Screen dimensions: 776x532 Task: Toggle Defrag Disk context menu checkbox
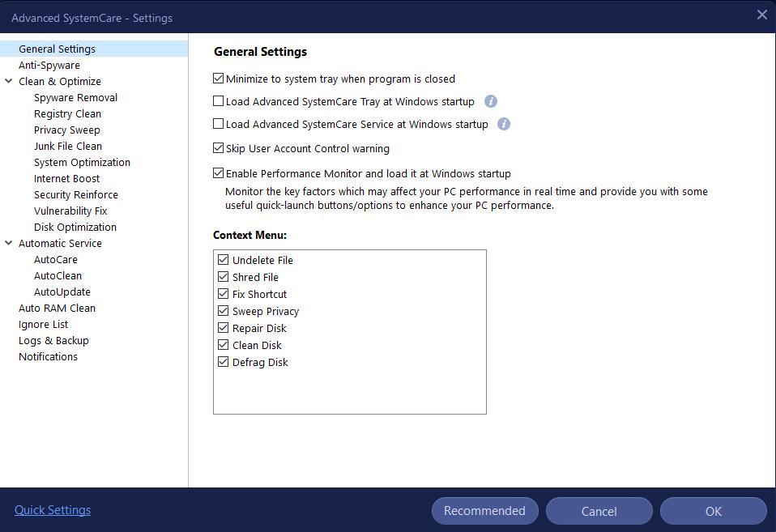pos(224,362)
